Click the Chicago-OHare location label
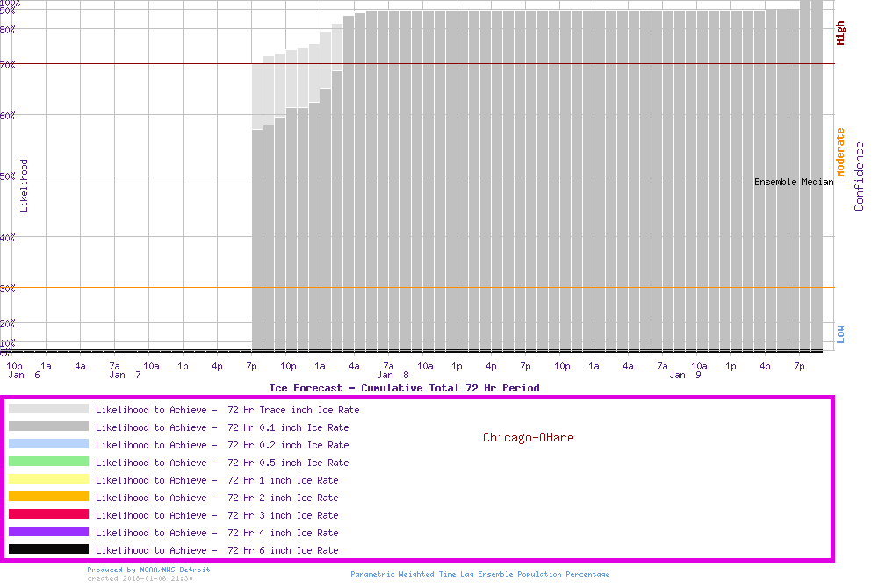 tap(528, 437)
